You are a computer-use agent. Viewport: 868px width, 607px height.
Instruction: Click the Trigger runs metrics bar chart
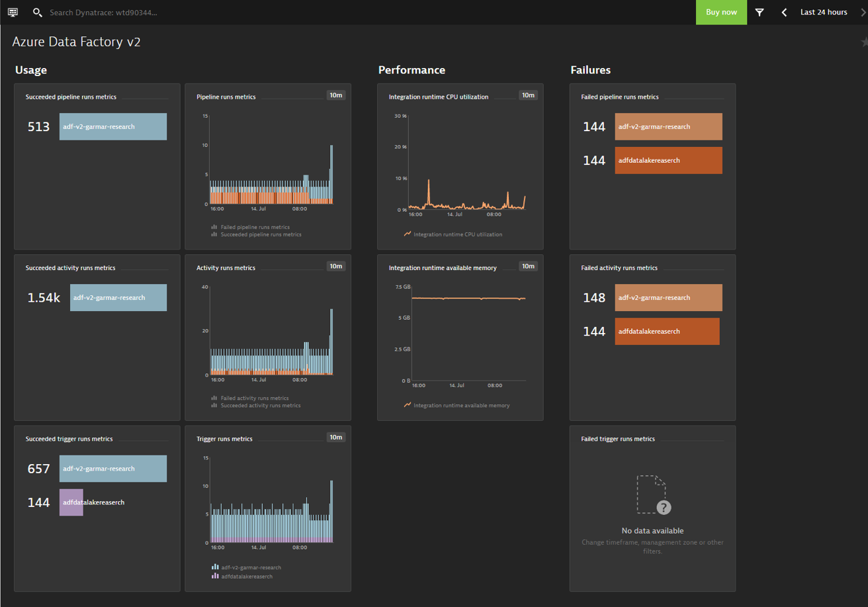pos(271,500)
